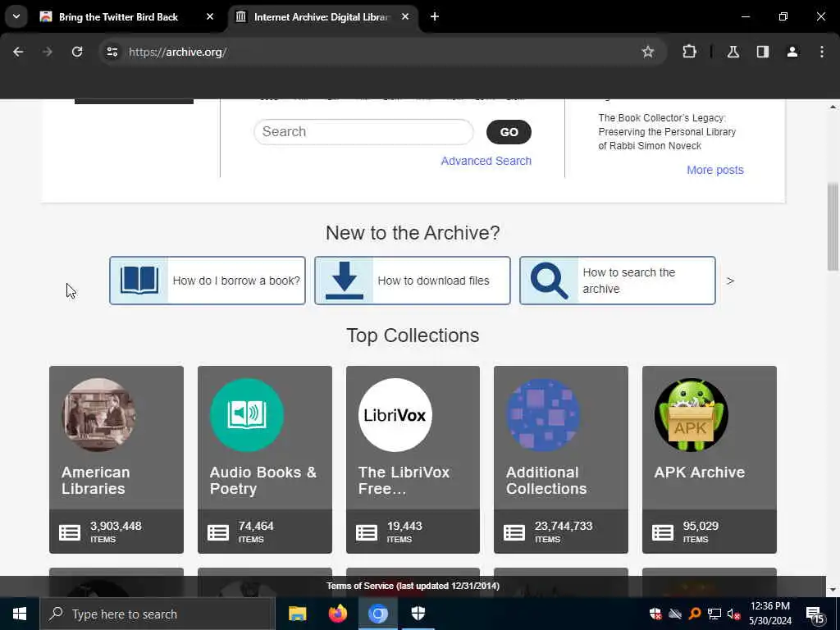Select the Internet Archive tab
The height and width of the screenshot is (630, 840).
pyautogui.click(x=322, y=17)
